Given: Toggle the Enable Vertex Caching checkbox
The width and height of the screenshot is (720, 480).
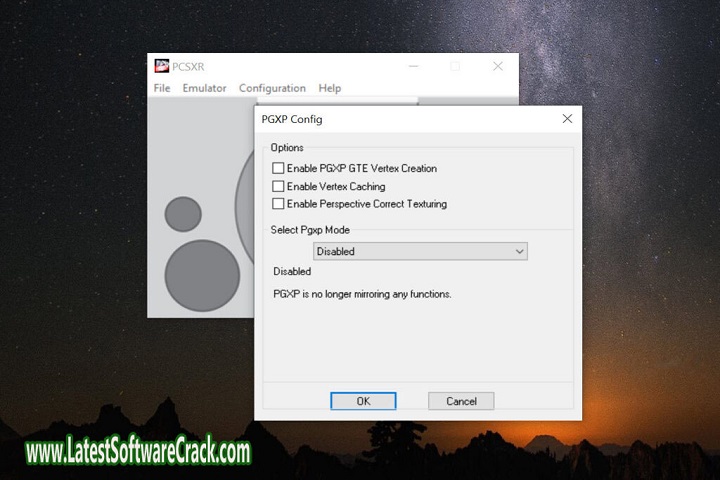Looking at the screenshot, I should (x=278, y=186).
